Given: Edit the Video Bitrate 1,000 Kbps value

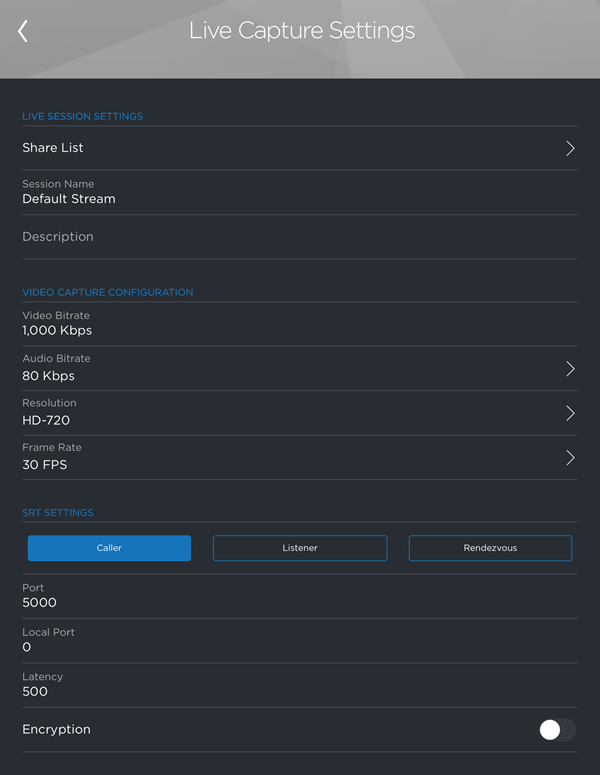Looking at the screenshot, I should [x=280, y=324].
